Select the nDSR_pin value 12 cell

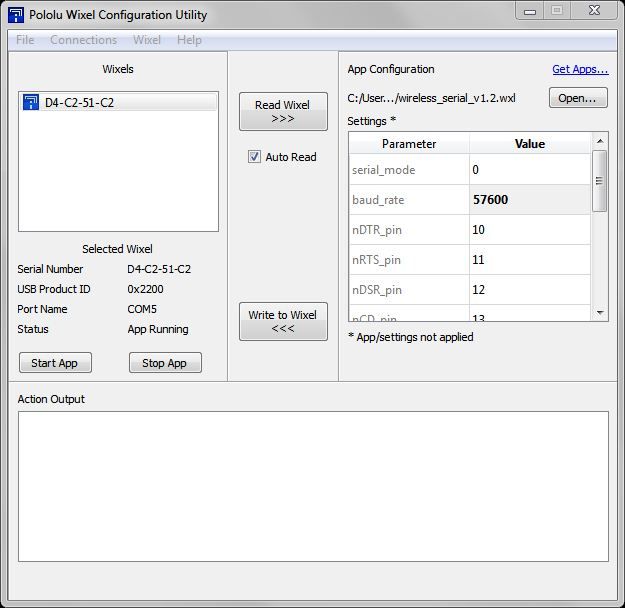click(x=530, y=290)
